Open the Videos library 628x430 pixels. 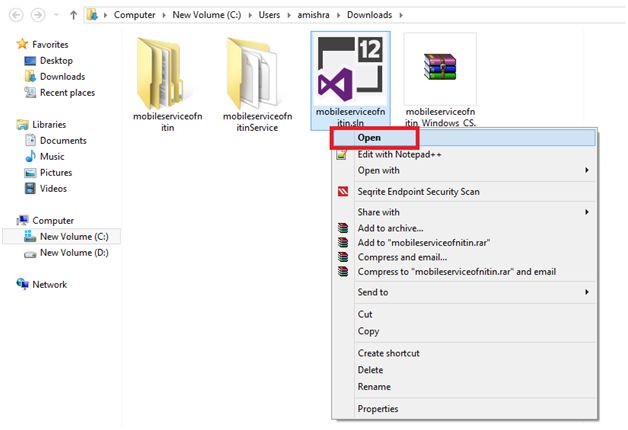(53, 189)
